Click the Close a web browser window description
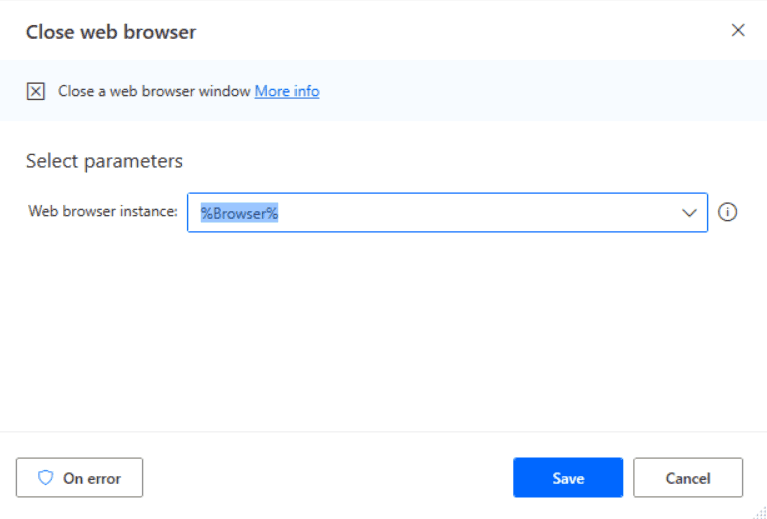Viewport: 767px width, 519px height. (154, 91)
